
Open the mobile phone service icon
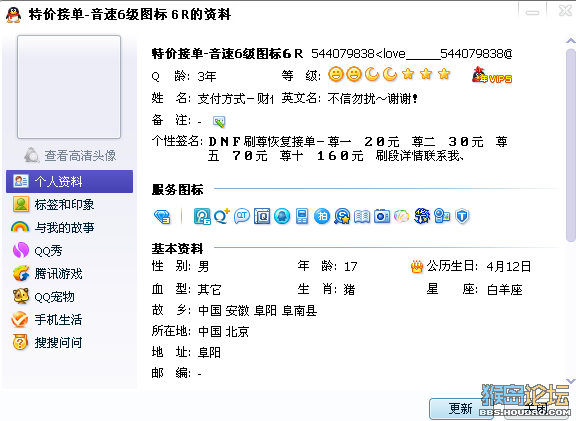point(302,216)
